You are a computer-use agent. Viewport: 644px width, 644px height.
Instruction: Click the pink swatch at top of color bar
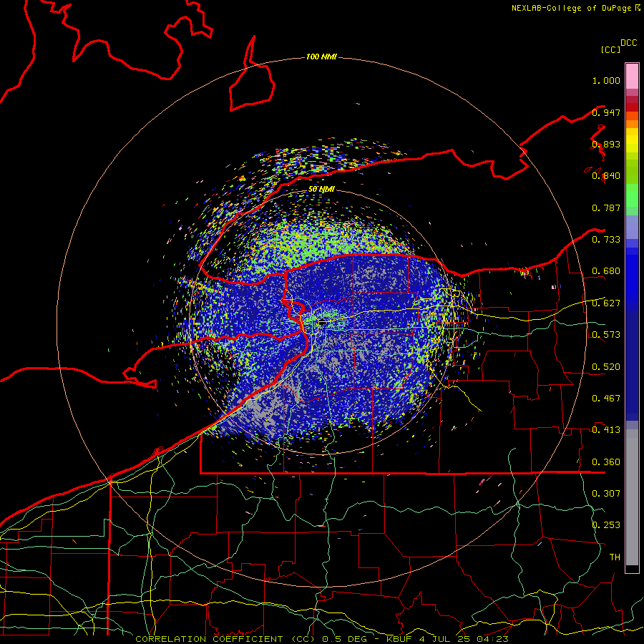632,77
